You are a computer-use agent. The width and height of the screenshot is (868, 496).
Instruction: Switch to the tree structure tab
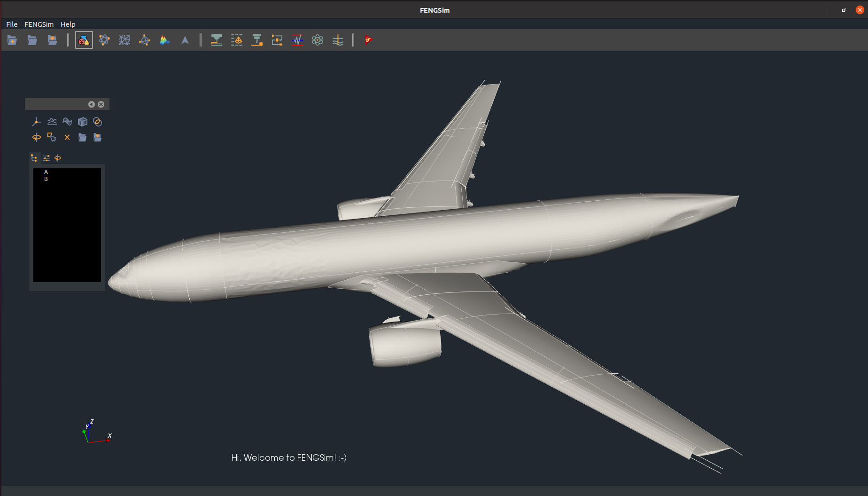34,158
